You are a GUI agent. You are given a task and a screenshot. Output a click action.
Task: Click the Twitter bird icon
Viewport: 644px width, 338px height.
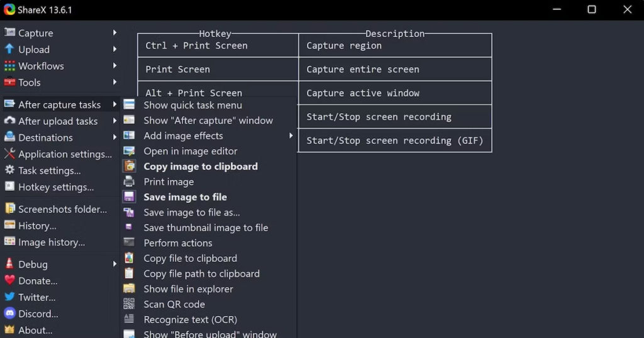(9, 297)
